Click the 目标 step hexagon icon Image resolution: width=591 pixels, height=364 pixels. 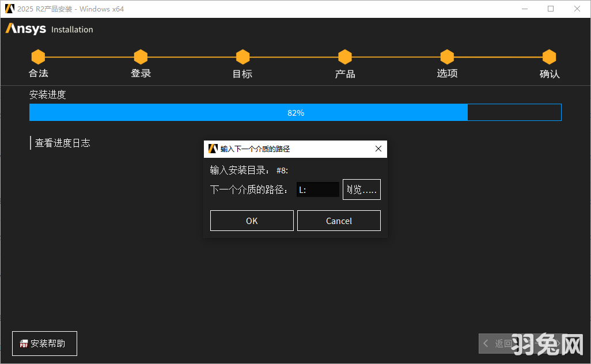coord(243,56)
